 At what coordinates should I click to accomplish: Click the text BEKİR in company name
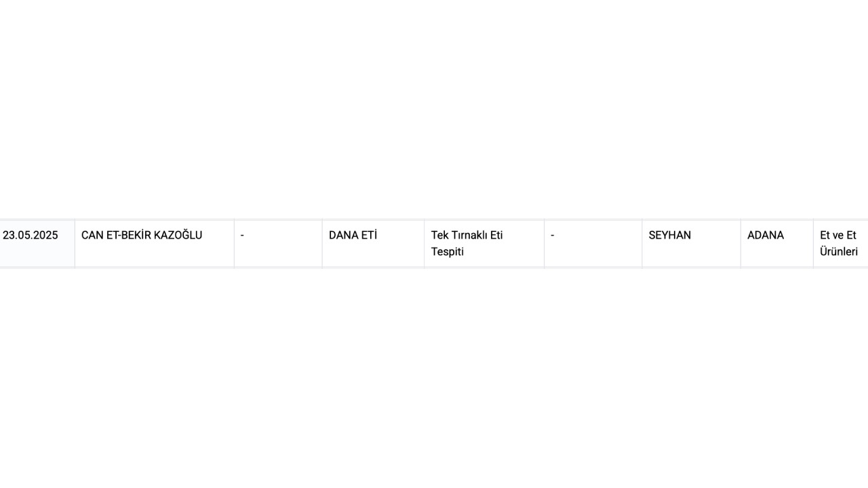click(136, 235)
